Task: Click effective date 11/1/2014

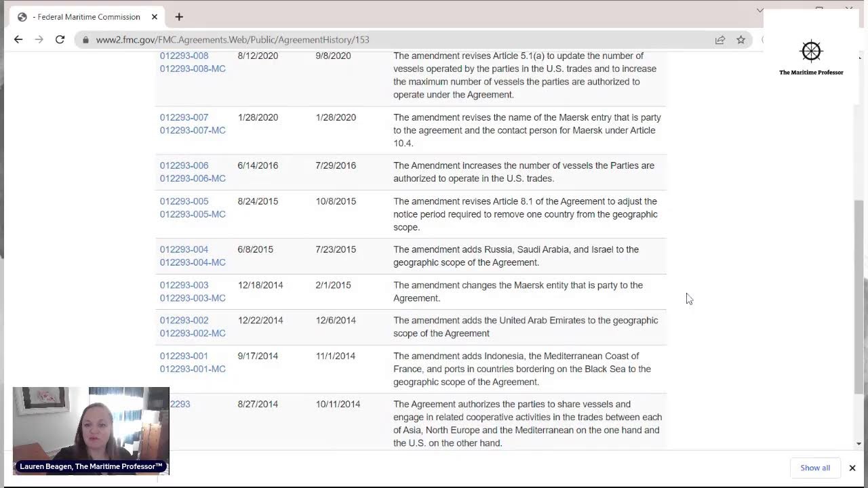Action: click(336, 356)
